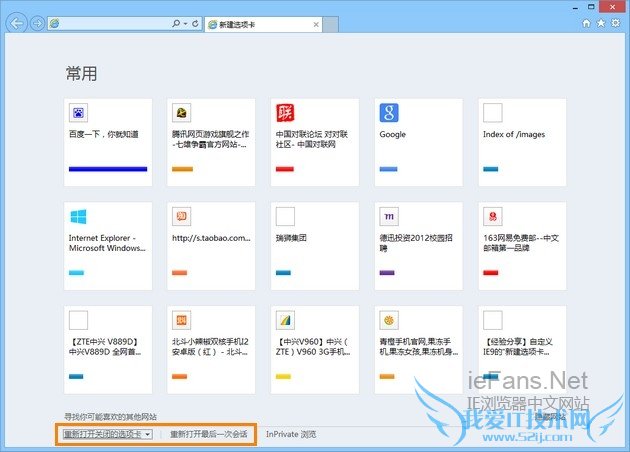
Task: Click the search magnifier in address bar
Action: click(176, 24)
